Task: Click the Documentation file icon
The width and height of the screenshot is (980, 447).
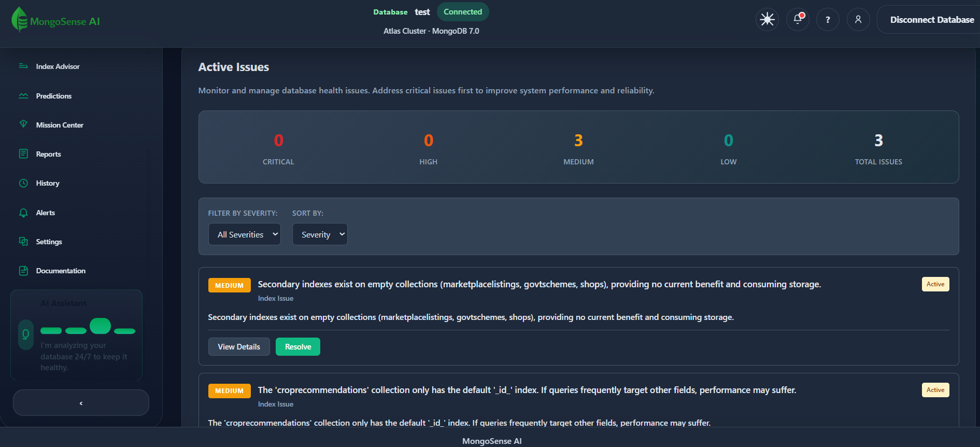Action: pos(23,271)
